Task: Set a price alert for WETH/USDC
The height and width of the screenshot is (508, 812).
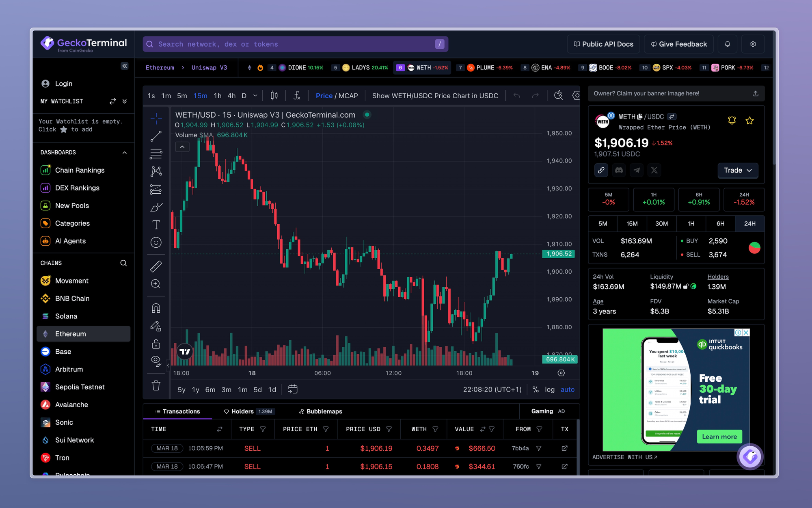Action: (x=732, y=121)
